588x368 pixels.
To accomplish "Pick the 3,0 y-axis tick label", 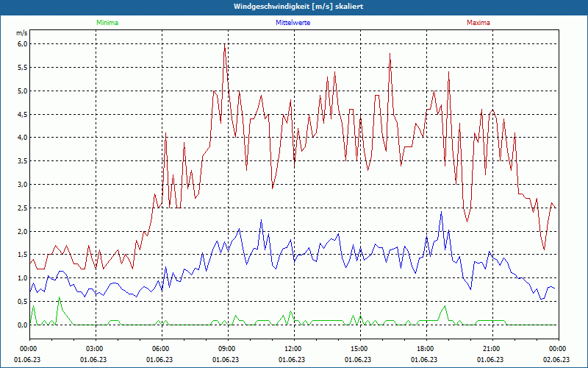I will point(22,185).
